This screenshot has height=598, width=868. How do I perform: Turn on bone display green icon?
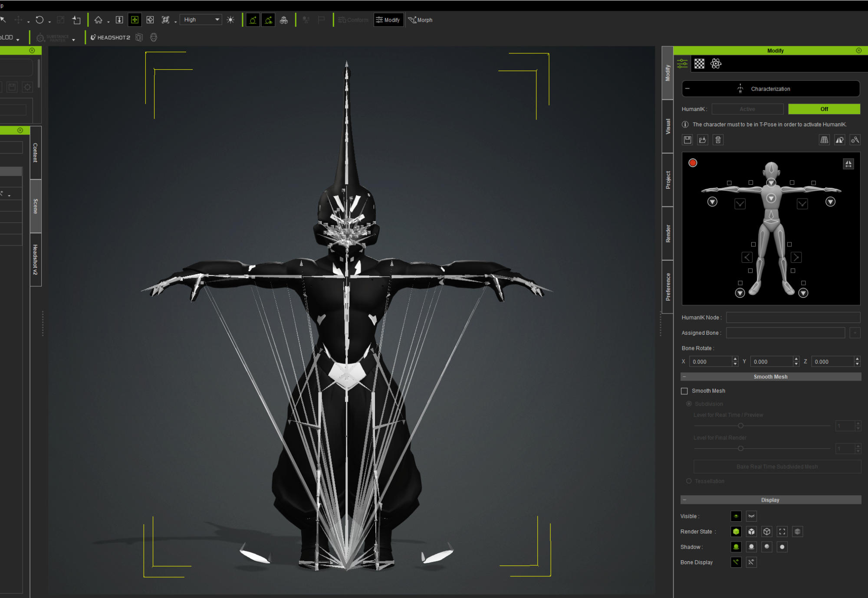point(736,562)
